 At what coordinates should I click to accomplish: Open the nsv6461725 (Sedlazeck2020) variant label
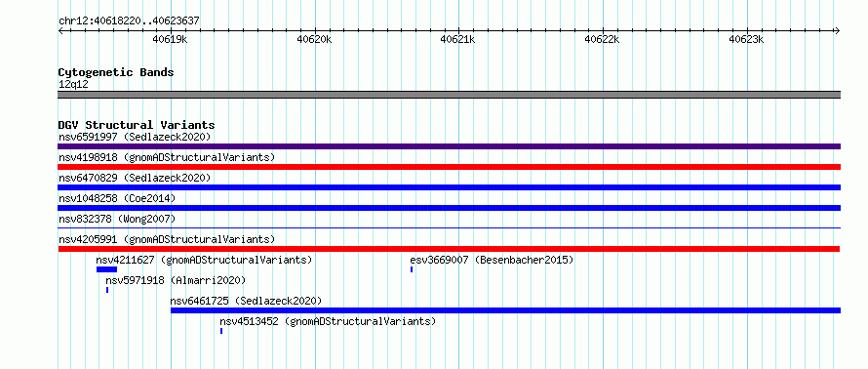(x=246, y=301)
